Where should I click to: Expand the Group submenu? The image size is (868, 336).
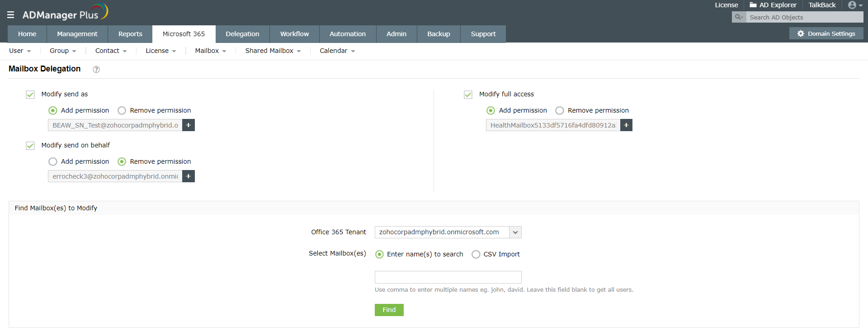coord(63,51)
